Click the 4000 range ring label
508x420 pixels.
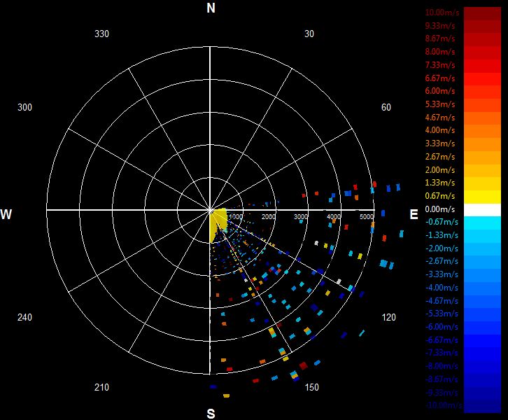click(334, 216)
